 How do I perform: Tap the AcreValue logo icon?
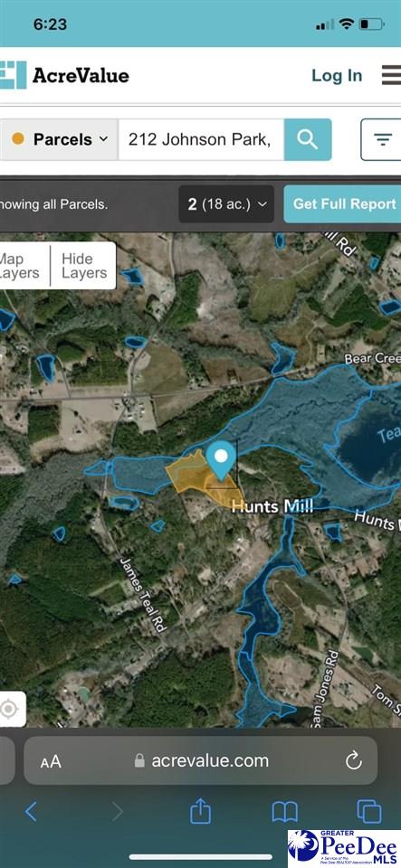(x=13, y=75)
